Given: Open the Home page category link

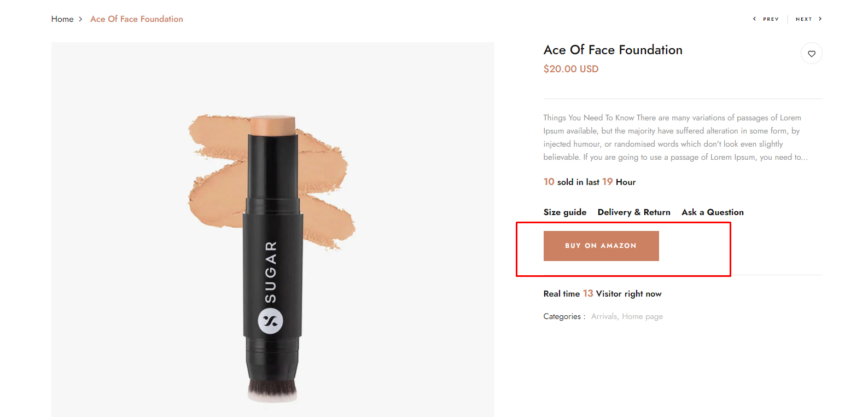Looking at the screenshot, I should coord(642,316).
